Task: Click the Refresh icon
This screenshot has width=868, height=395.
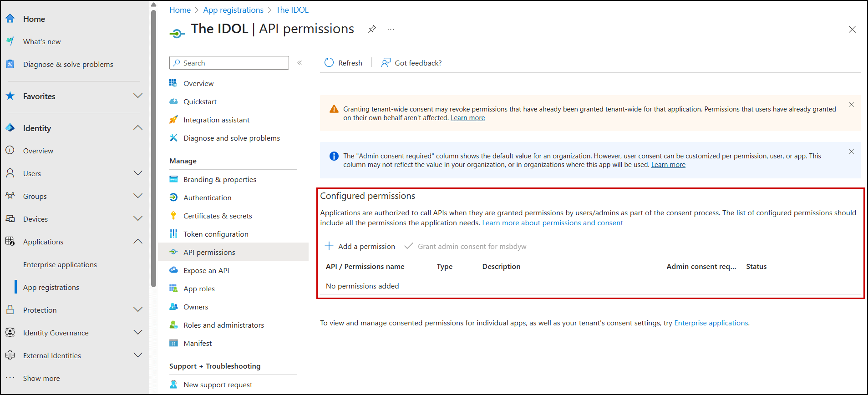Action: pyautogui.click(x=329, y=62)
